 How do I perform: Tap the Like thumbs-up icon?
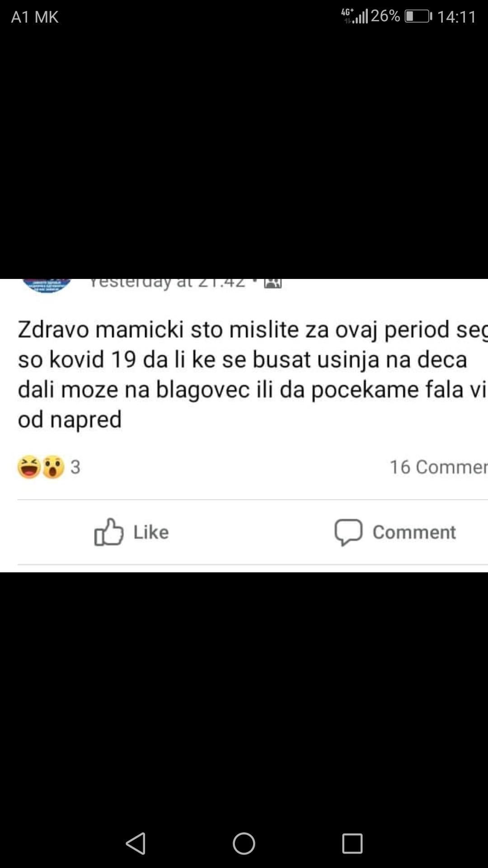(x=108, y=532)
